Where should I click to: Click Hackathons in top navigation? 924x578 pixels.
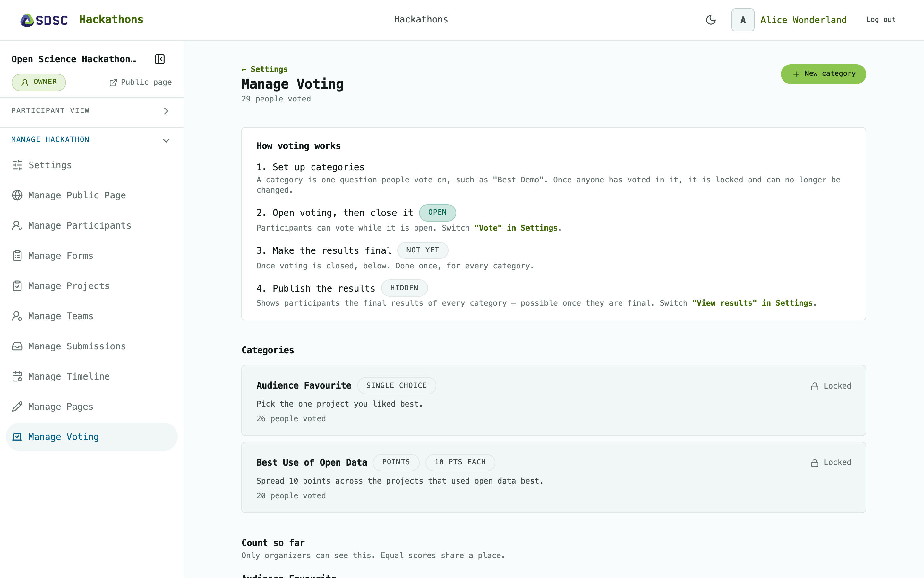click(x=421, y=20)
